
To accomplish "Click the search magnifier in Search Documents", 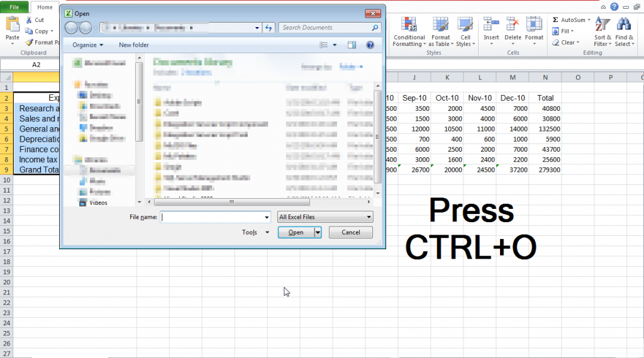I will 375,28.
